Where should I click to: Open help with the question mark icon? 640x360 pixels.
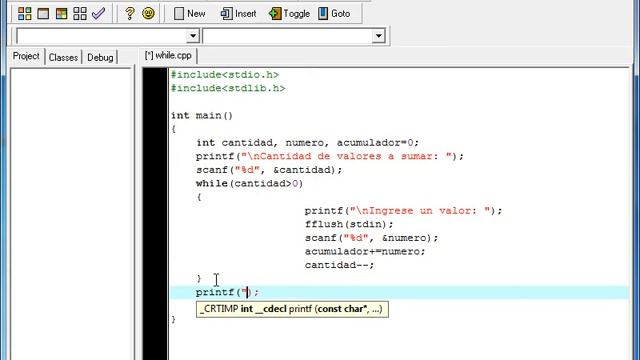click(x=130, y=13)
